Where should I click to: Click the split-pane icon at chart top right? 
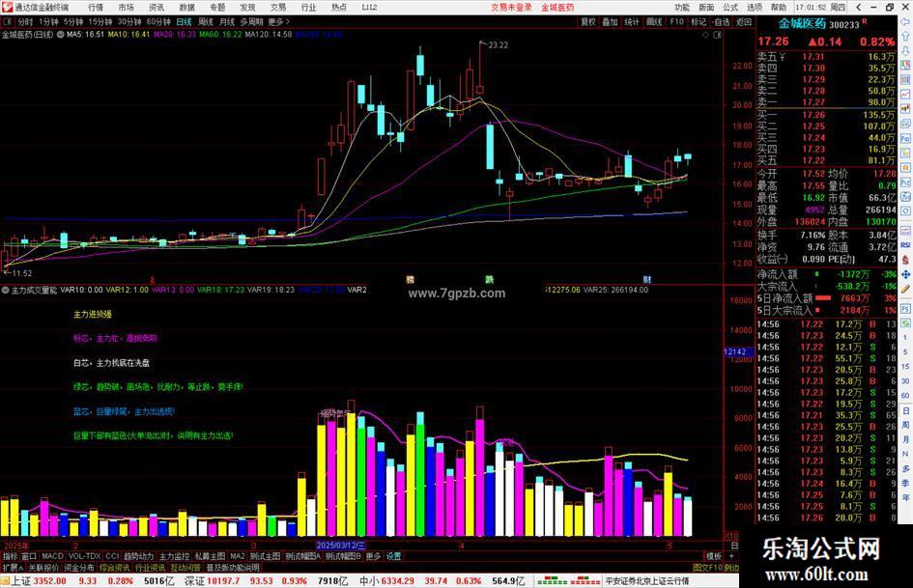coord(717,35)
